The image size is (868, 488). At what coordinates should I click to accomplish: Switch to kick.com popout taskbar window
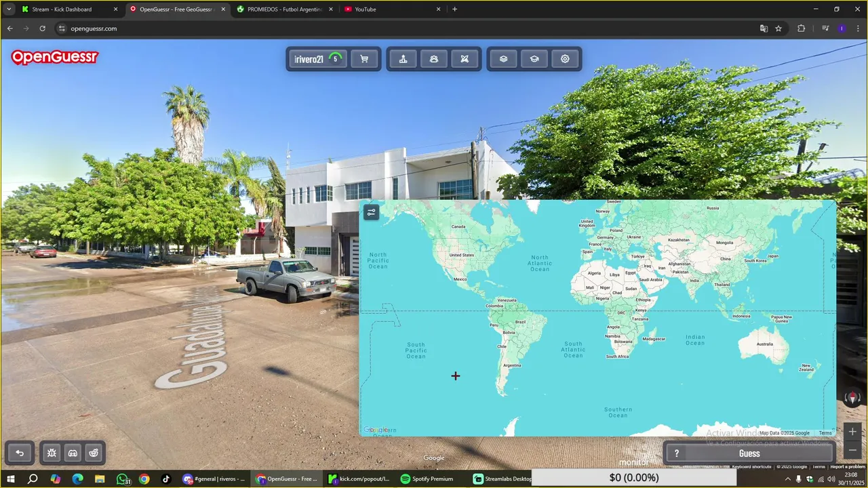coord(359,479)
